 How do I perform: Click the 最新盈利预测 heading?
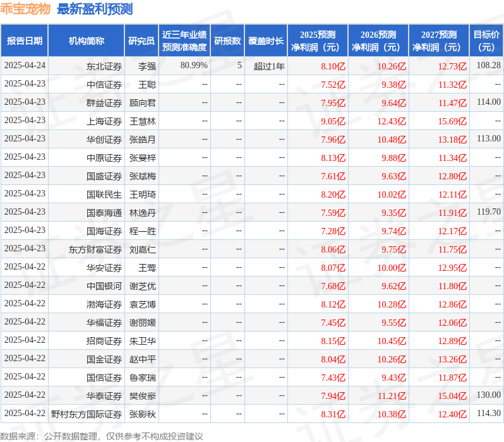95,9
